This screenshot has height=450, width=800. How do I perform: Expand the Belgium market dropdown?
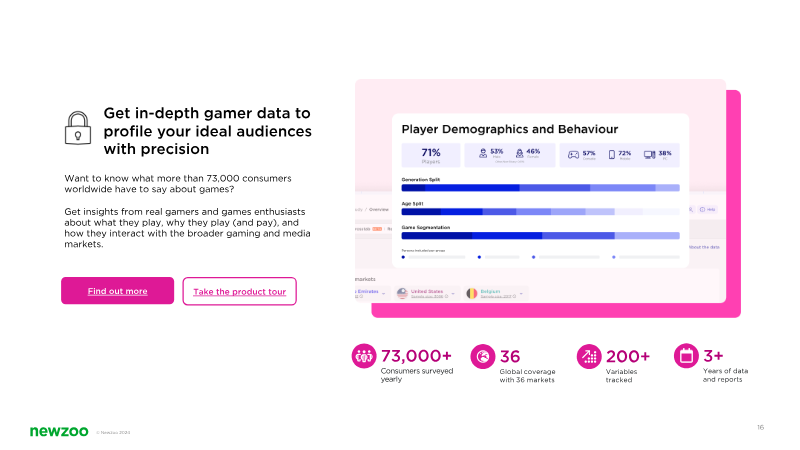(521, 293)
